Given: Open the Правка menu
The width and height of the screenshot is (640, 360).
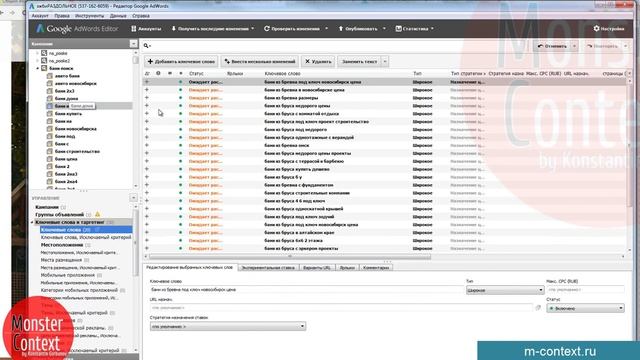Looking at the screenshot, I should pyautogui.click(x=62, y=16).
